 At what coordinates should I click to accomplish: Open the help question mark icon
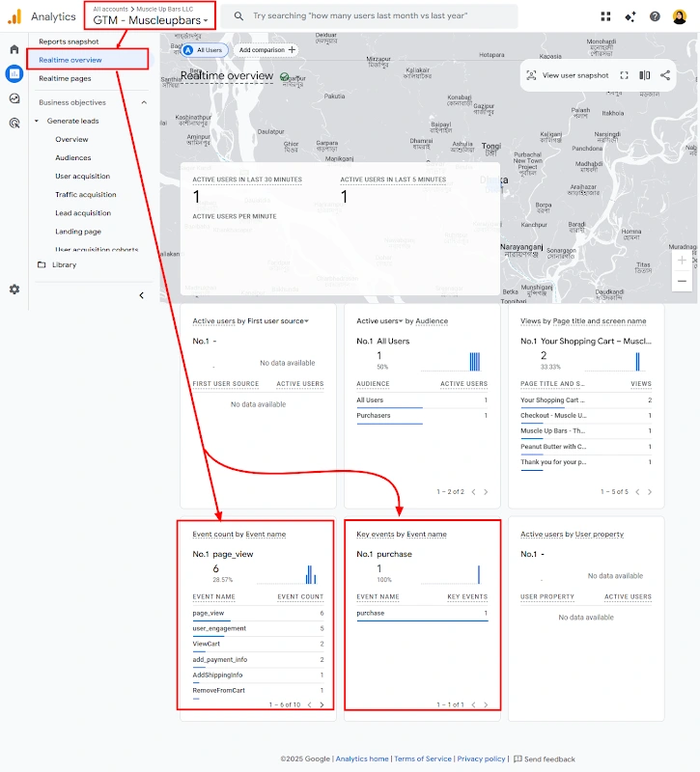(x=655, y=16)
